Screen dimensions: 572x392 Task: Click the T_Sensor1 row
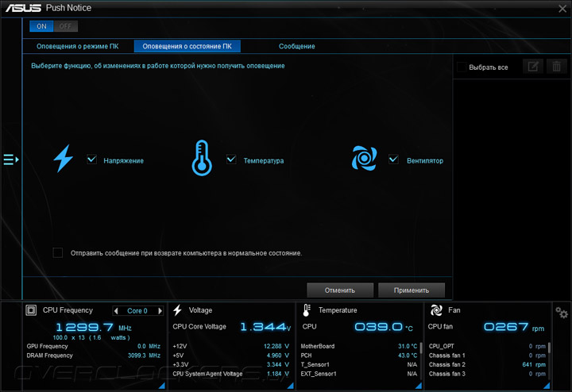tap(359, 364)
